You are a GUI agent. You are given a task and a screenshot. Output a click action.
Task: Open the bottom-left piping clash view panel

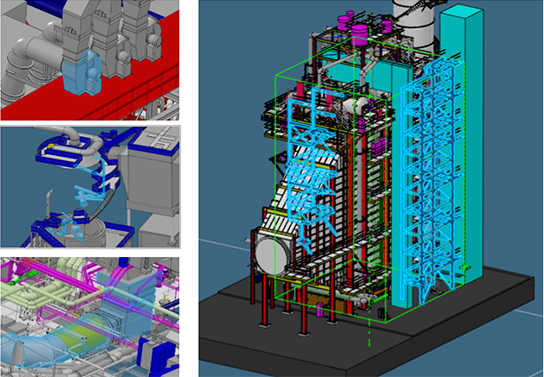point(90,317)
